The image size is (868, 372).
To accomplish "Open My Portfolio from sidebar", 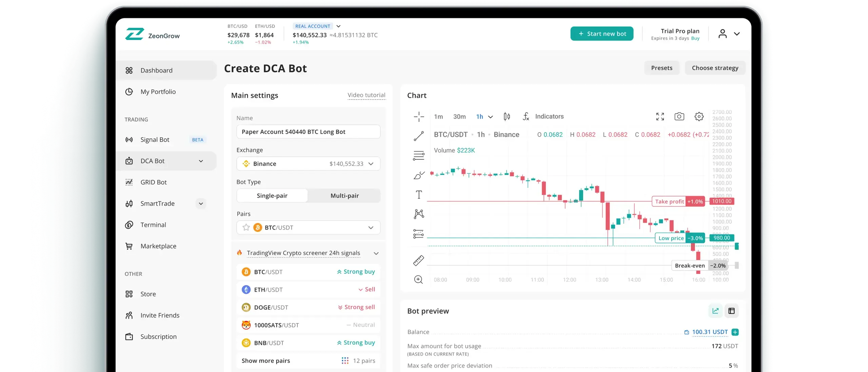I will [158, 92].
